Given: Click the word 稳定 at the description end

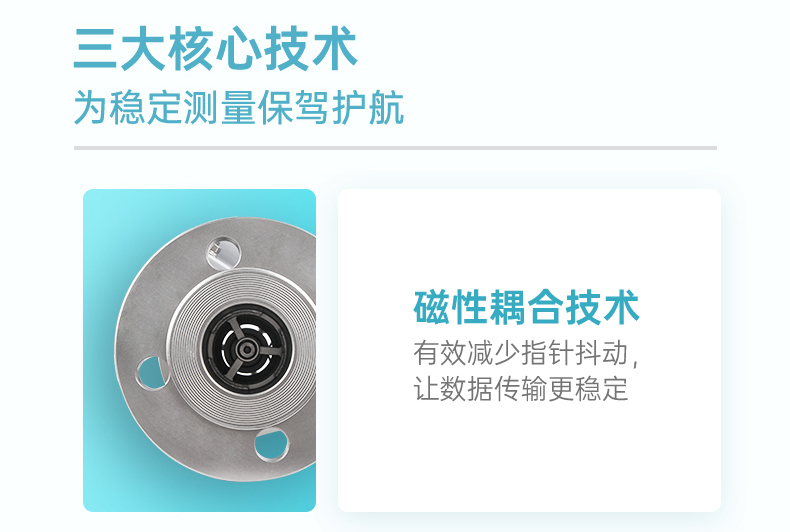Looking at the screenshot, I should tap(602, 388).
